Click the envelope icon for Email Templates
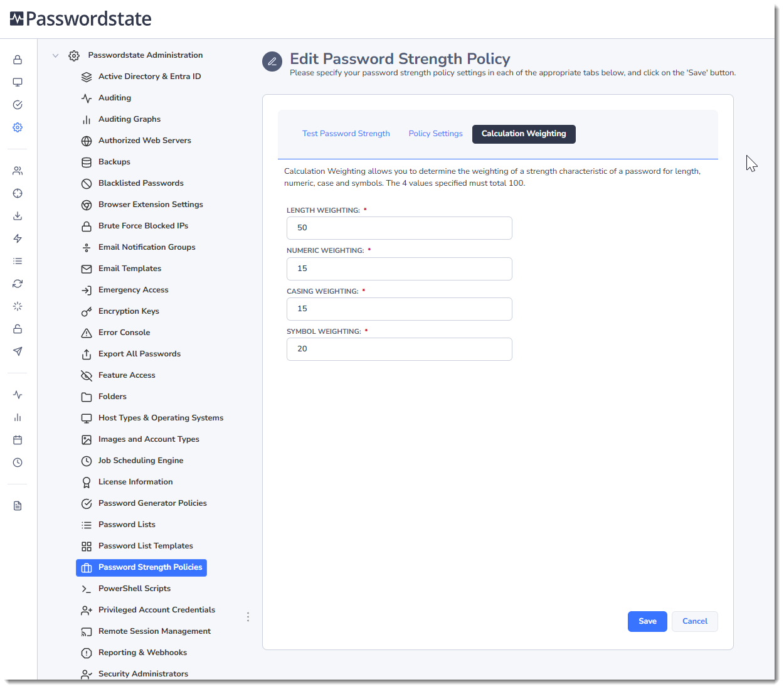 click(87, 269)
